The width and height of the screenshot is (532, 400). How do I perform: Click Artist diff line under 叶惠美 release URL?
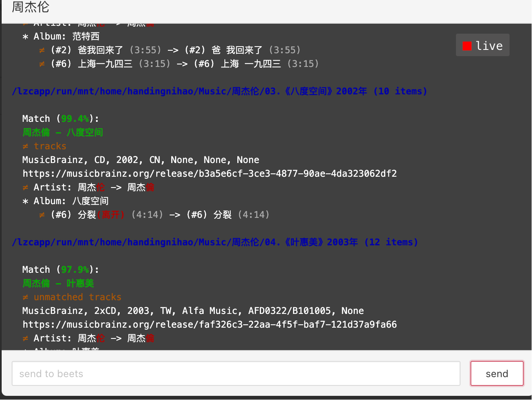pyautogui.click(x=89, y=338)
